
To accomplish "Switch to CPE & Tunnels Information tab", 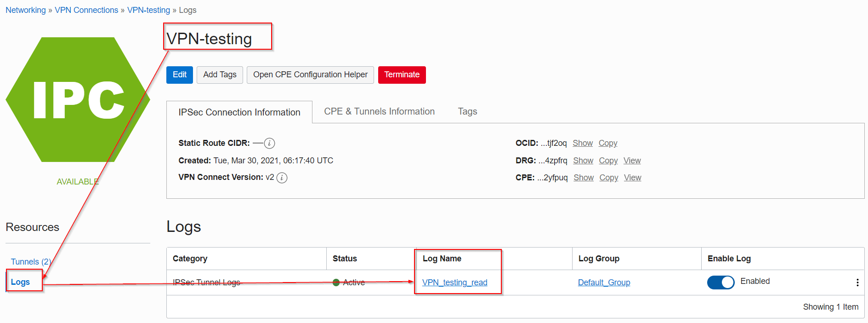I will pyautogui.click(x=379, y=112).
